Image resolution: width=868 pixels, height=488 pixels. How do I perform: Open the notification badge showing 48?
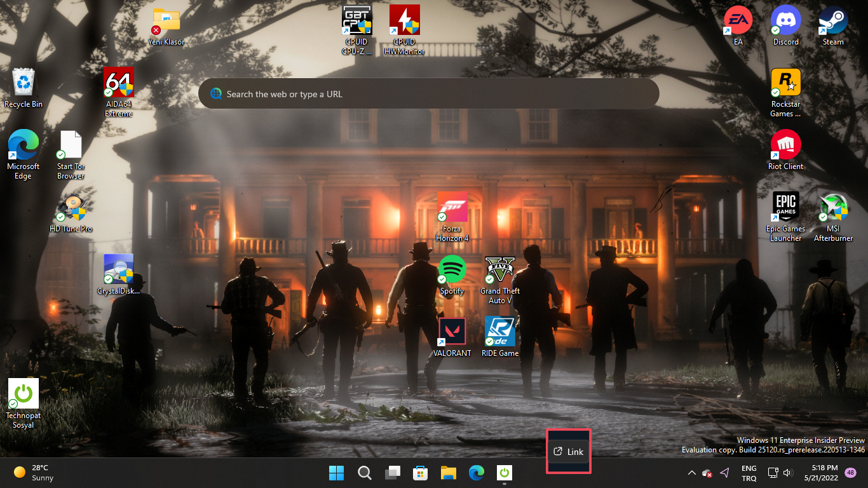[850, 473]
